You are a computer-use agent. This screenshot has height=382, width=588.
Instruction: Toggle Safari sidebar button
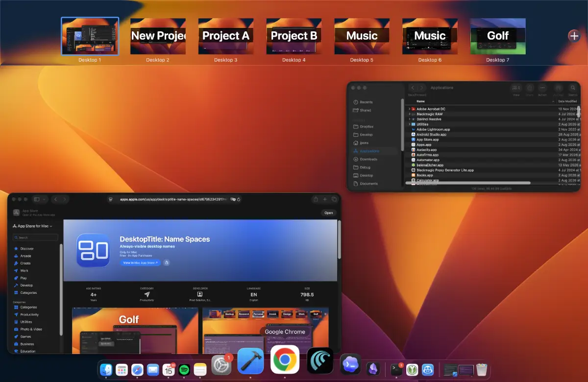[36, 199]
